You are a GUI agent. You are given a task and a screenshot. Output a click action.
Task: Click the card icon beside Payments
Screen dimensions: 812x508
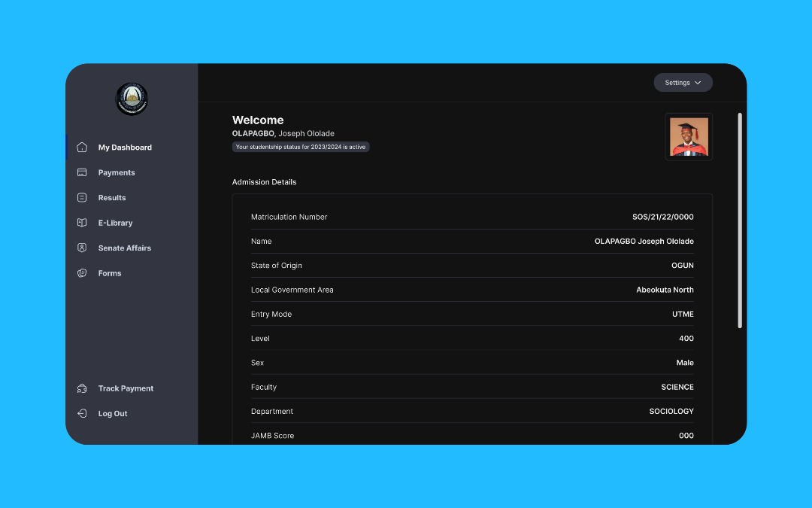(x=82, y=172)
